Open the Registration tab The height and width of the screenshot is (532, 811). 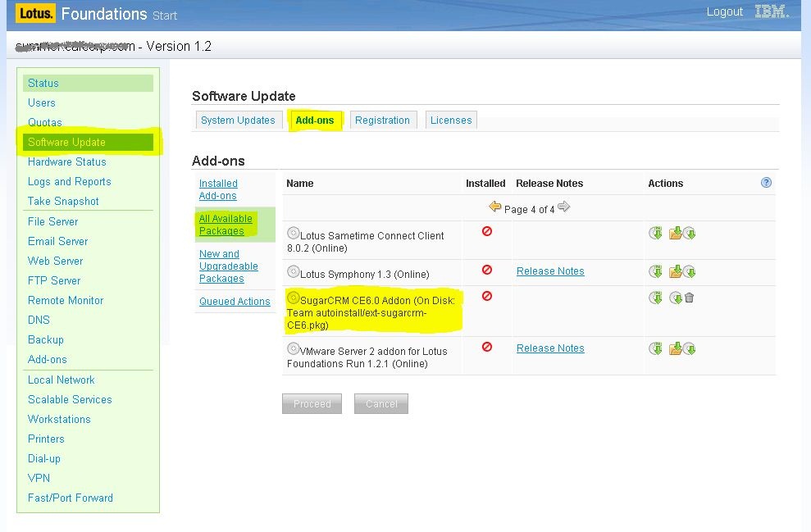click(x=382, y=120)
